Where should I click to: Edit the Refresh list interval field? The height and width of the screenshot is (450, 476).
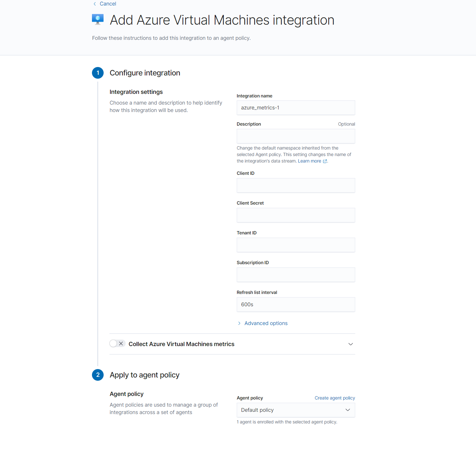[296, 304]
